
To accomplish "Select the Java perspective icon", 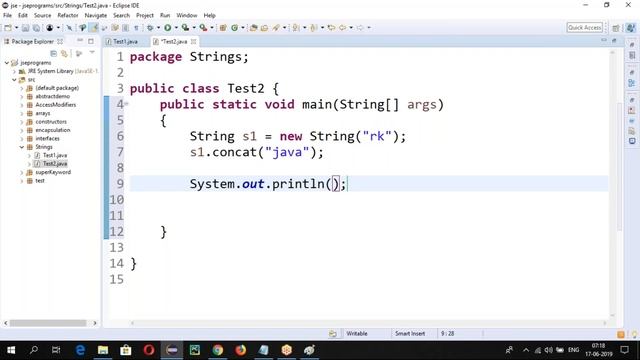I will [x=631, y=28].
